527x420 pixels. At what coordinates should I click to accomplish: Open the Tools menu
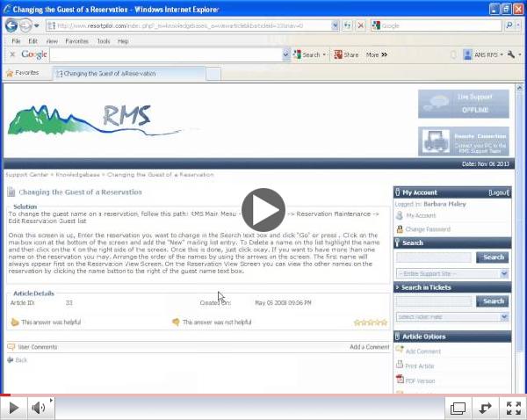(104, 41)
